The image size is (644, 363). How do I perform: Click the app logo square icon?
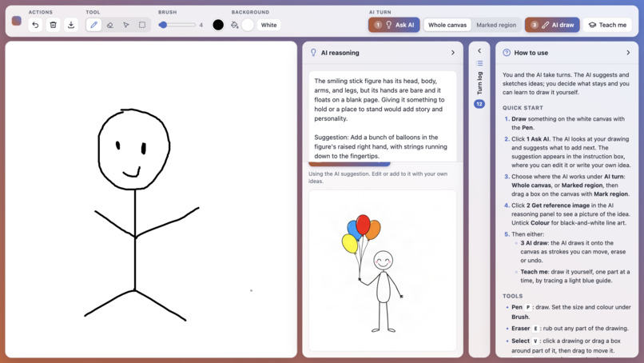pyautogui.click(x=17, y=21)
